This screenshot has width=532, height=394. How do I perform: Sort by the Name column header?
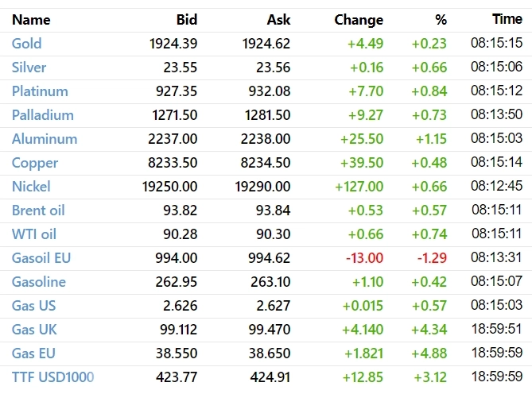pyautogui.click(x=31, y=20)
